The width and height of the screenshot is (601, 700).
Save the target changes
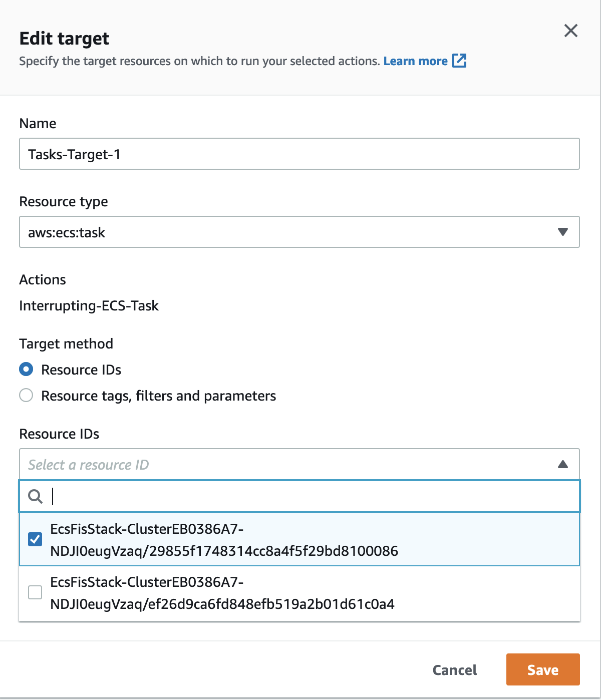coord(543,669)
